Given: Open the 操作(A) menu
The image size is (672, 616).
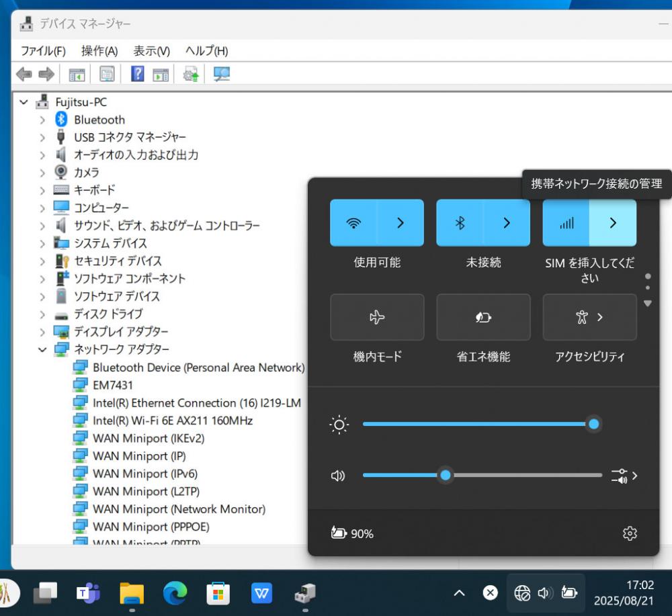Looking at the screenshot, I should (99, 51).
